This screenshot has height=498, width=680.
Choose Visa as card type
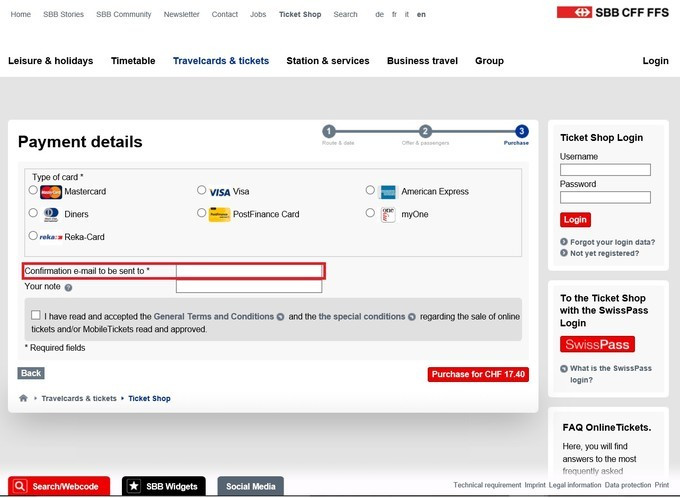click(x=202, y=190)
